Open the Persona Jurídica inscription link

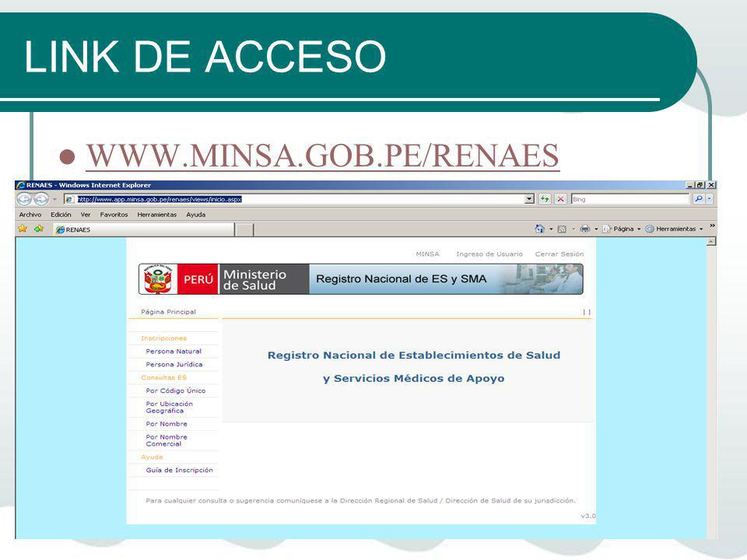[x=174, y=364]
